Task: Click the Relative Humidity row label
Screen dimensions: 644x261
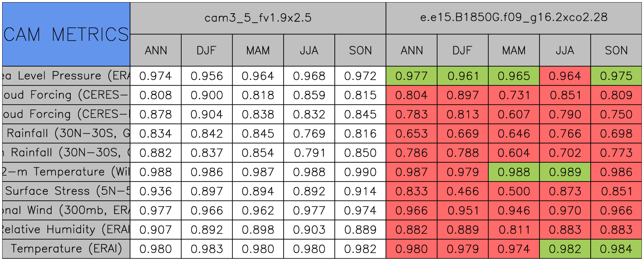Action: pyautogui.click(x=66, y=229)
